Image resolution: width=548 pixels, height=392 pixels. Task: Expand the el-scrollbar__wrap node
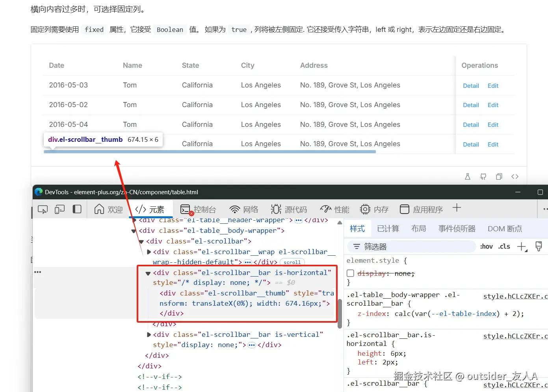click(x=149, y=252)
